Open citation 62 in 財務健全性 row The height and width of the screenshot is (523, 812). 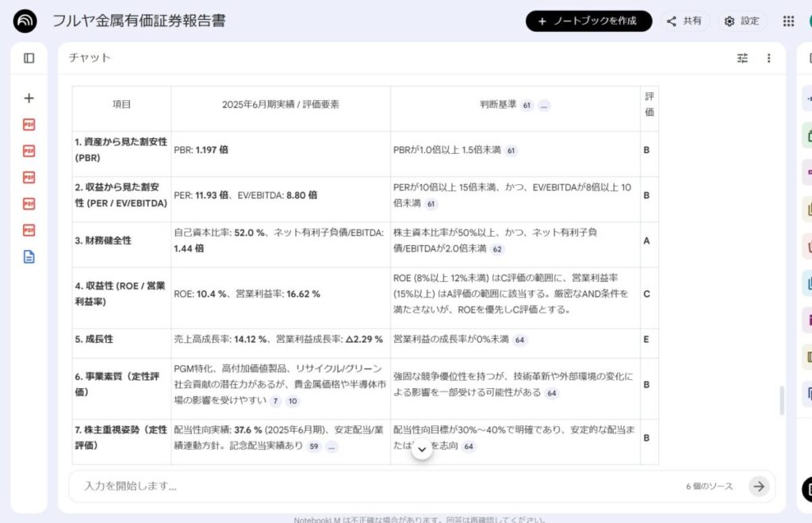(x=497, y=249)
